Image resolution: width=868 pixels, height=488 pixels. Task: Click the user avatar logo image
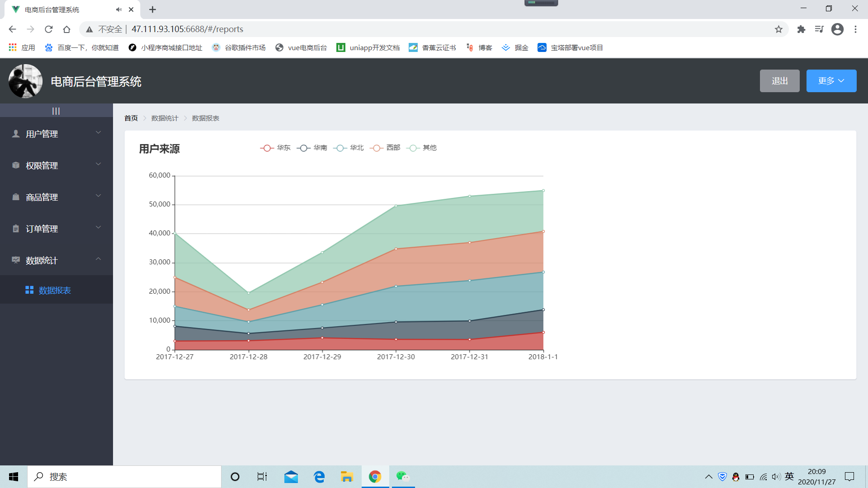pos(25,81)
